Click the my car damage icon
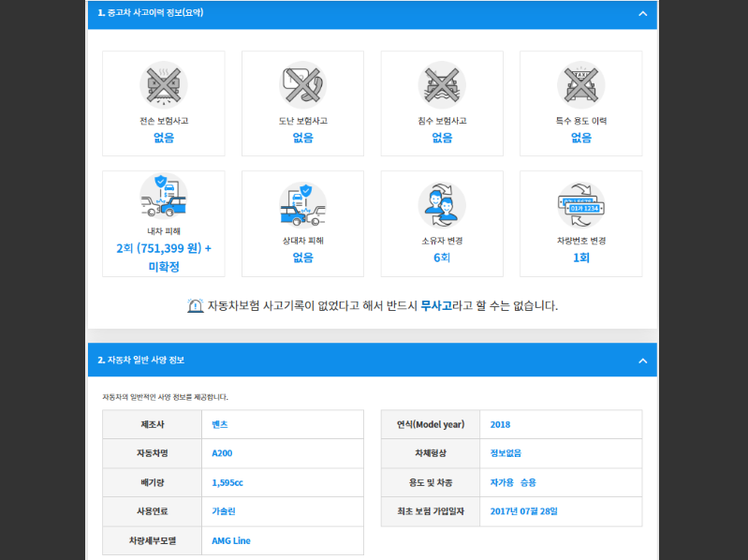This screenshot has height=560, width=748. pos(163,199)
